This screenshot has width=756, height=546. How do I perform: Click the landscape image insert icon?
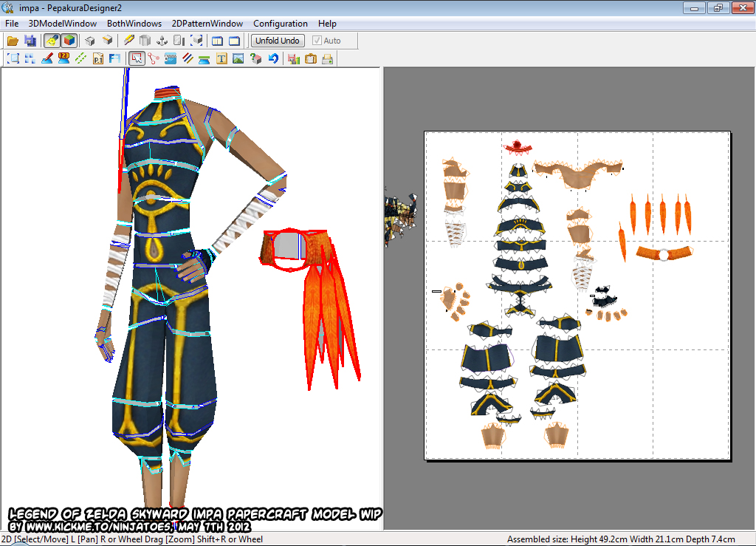tap(238, 59)
